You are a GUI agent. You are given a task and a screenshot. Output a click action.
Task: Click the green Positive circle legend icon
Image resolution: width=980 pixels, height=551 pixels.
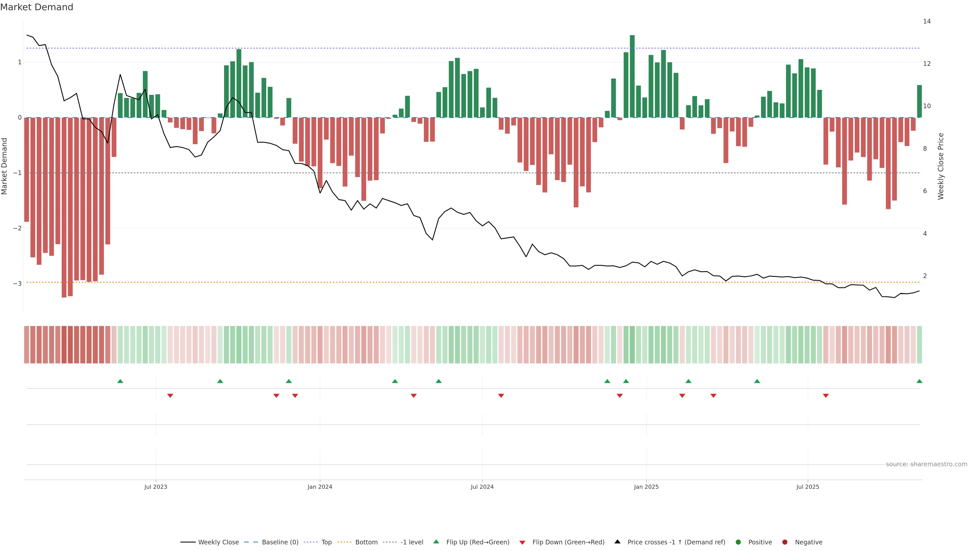pos(738,542)
